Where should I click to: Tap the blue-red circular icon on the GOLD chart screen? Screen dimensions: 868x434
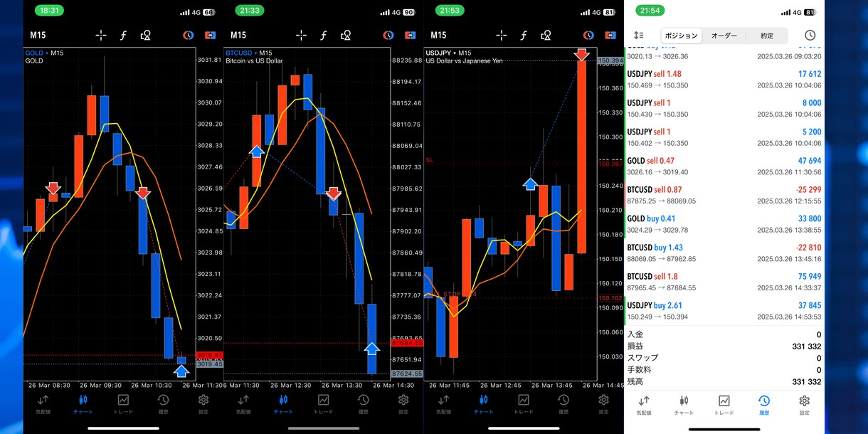point(188,35)
